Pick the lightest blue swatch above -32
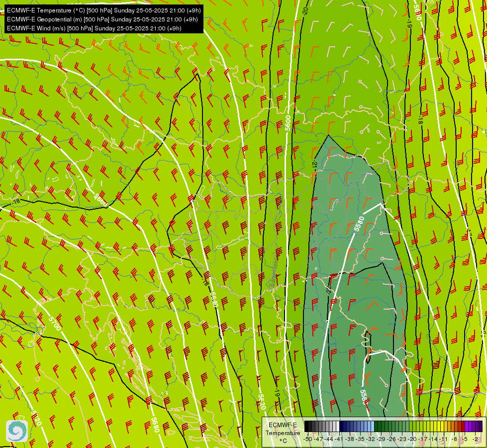This screenshot has width=487, height=448. (x=373, y=426)
